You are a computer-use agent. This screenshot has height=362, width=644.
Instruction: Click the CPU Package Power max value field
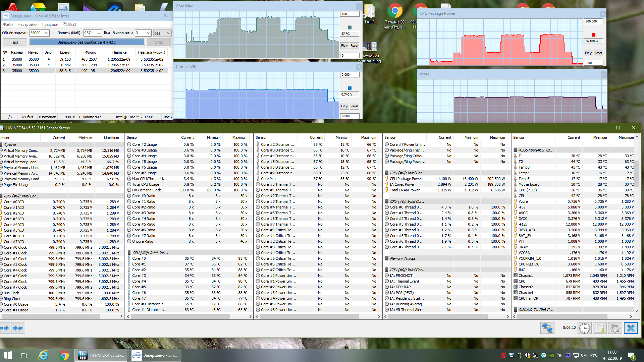[593, 21]
